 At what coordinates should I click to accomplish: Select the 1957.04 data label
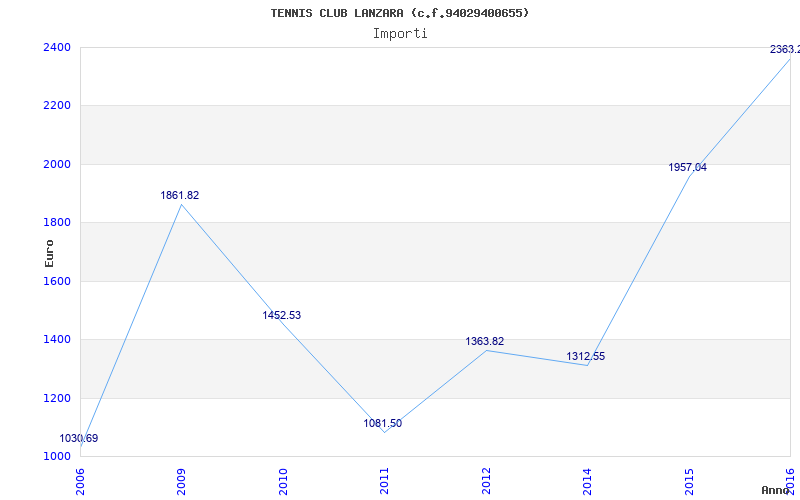[688, 167]
